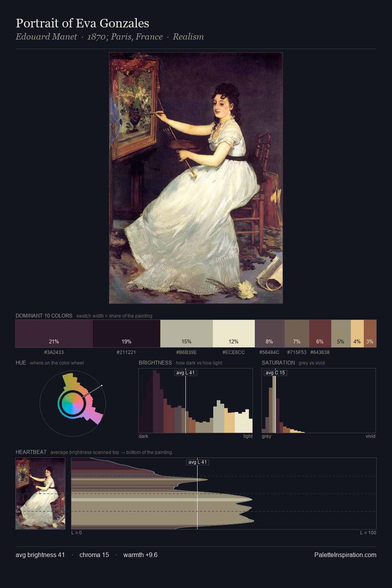Click the heartbeat brightness profile chart
392x588 pixels.
[224, 494]
